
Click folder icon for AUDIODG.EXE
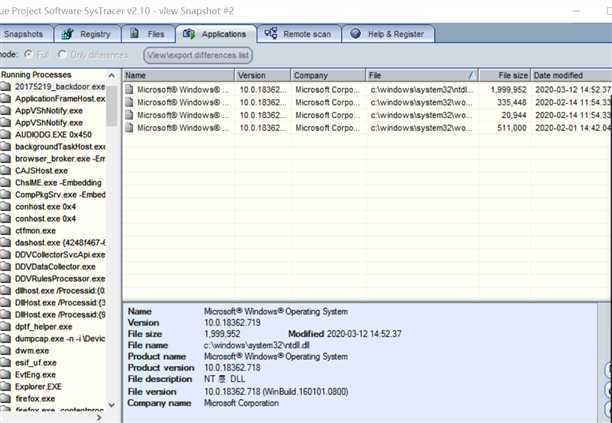[5, 134]
